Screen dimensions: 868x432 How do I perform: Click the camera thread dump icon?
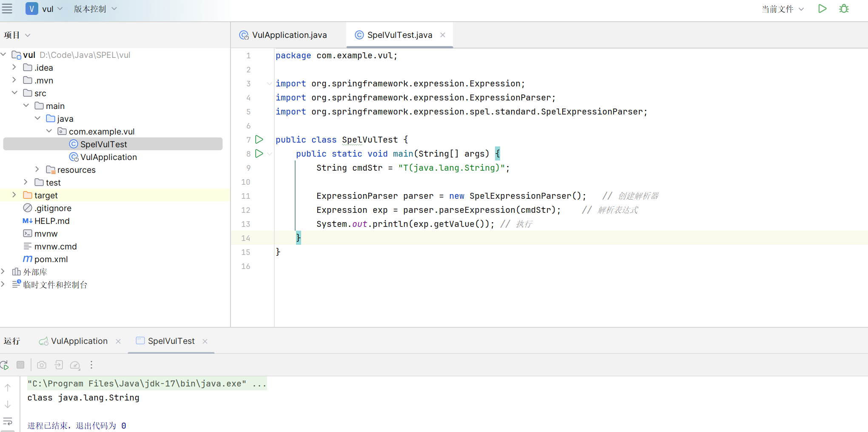(42, 365)
